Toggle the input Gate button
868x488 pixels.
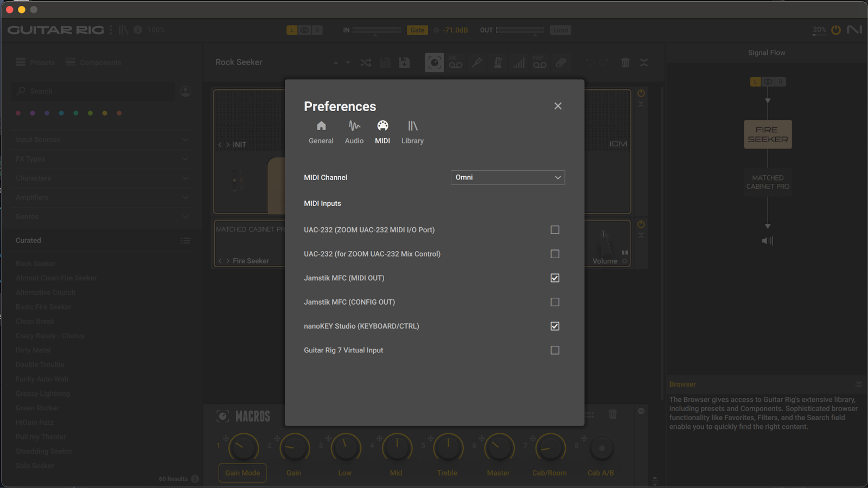tap(417, 30)
